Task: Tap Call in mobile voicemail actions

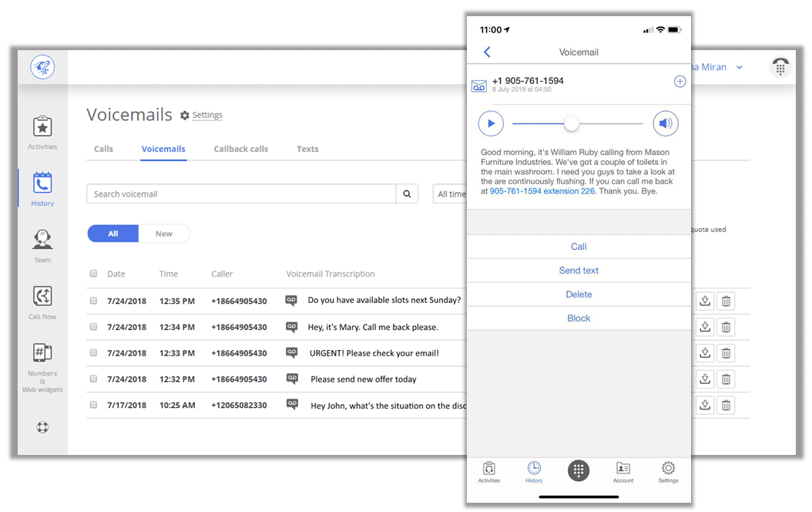Action: (x=579, y=247)
